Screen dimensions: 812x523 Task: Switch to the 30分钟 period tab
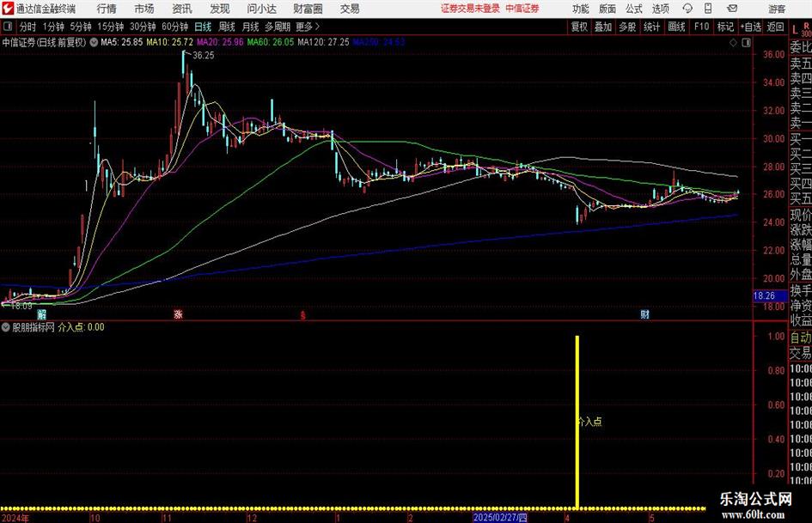click(x=143, y=27)
